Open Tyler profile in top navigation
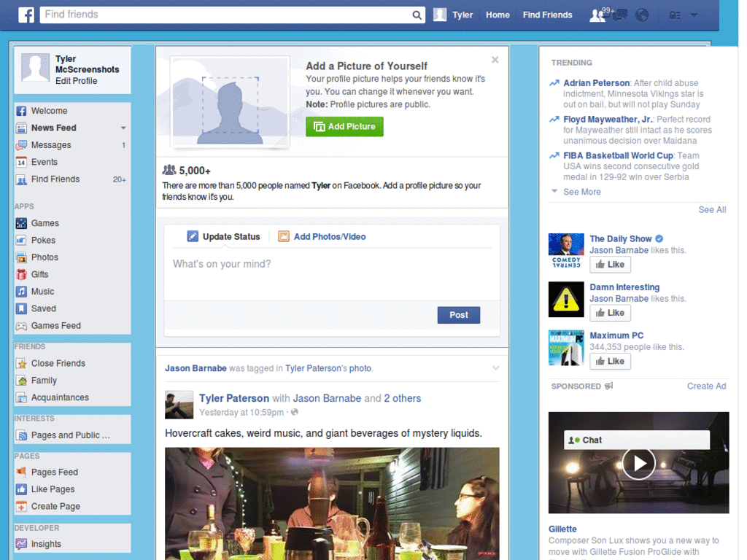 point(454,15)
